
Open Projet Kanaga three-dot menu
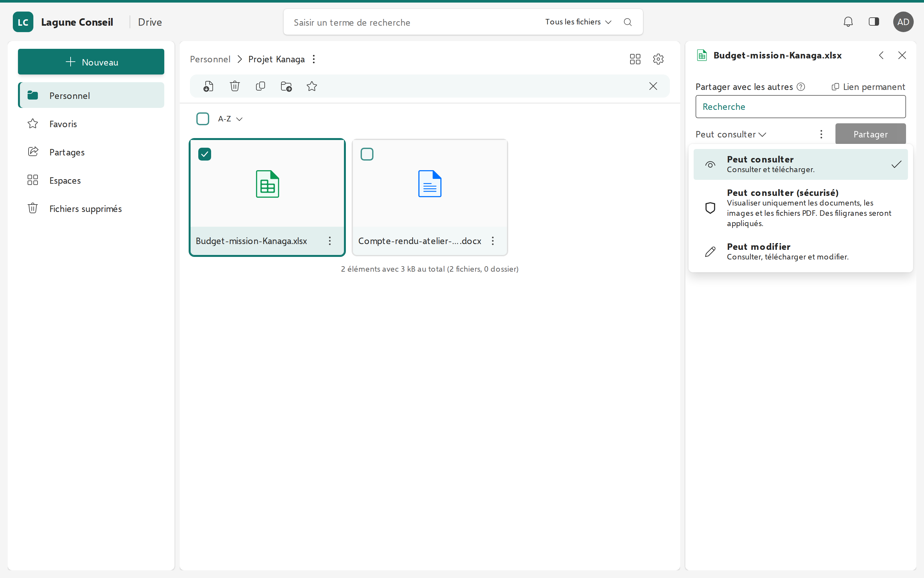(x=314, y=59)
